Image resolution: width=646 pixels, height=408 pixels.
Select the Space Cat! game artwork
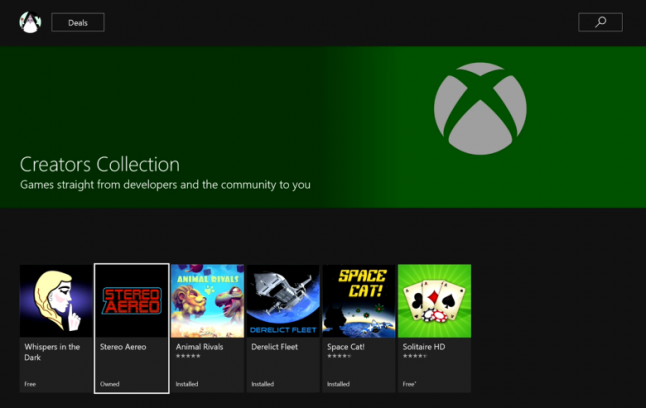coord(358,301)
